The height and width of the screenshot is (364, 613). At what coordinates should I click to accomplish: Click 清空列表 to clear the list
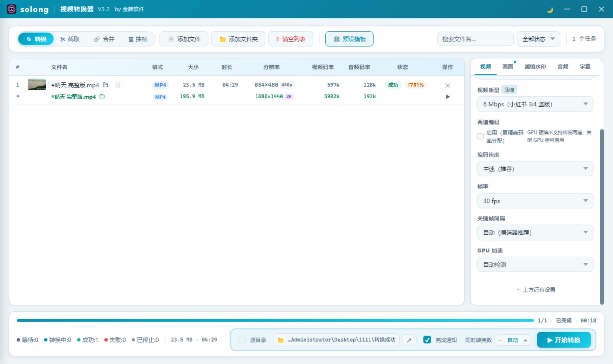tap(291, 39)
